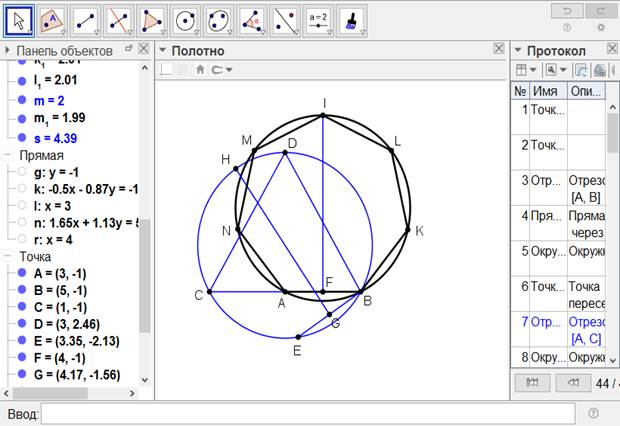Click point E on the blue circle
Viewport: 620px width, 426px height.
point(298,337)
